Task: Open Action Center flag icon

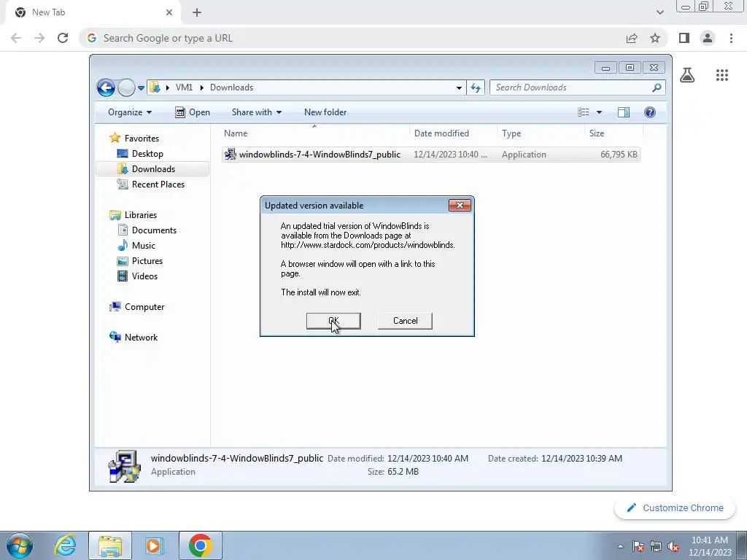Action: (638, 546)
